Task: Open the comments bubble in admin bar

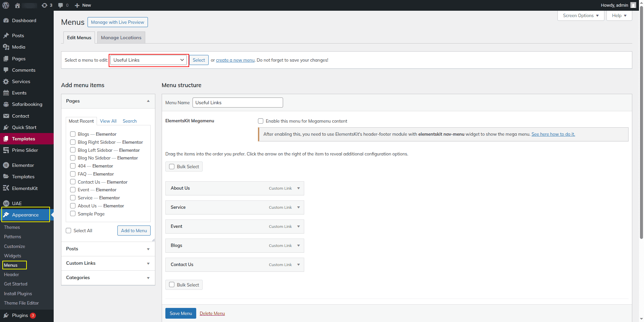Action: [x=61, y=5]
